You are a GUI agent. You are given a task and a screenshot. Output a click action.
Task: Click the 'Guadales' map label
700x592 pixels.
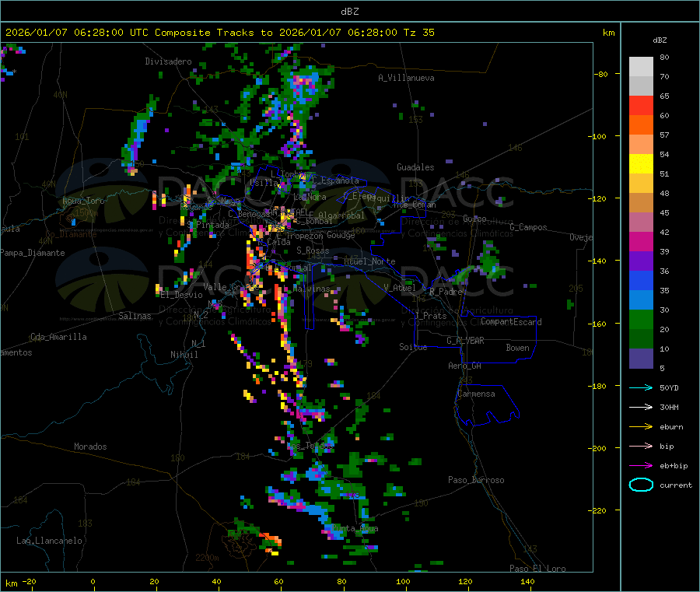coord(415,167)
